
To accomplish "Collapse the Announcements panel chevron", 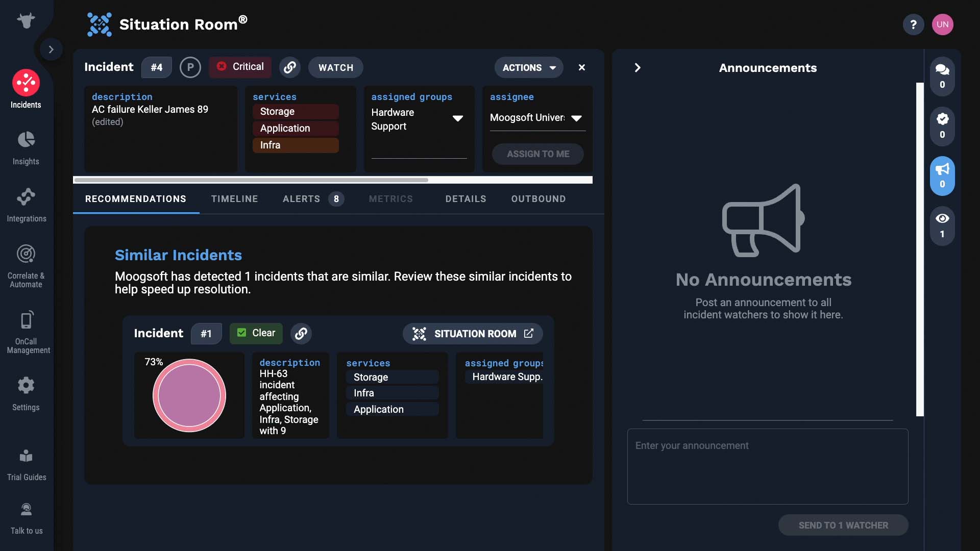I will (637, 68).
